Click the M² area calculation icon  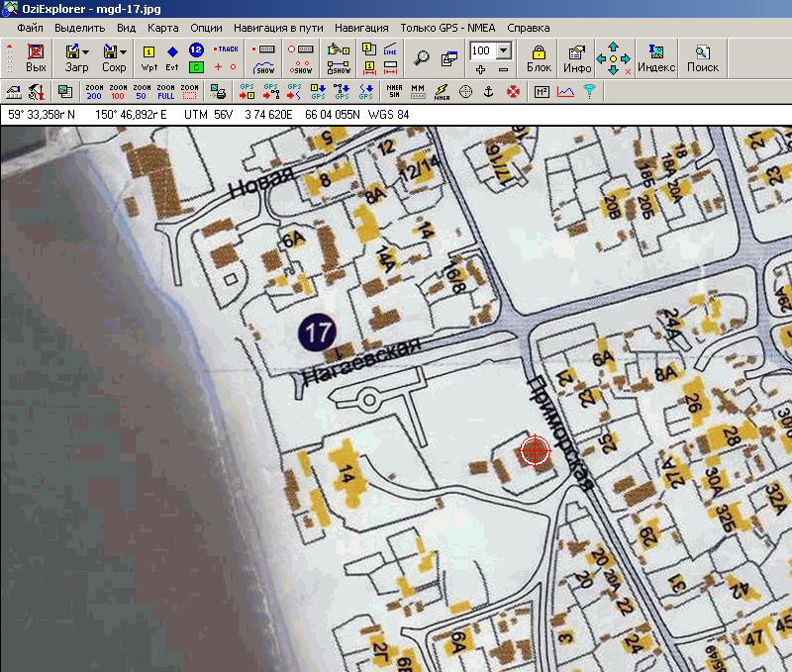542,92
